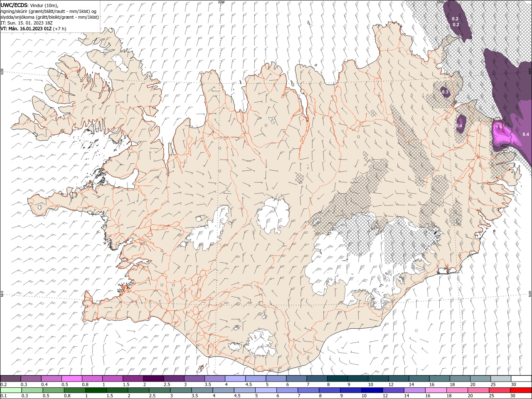The height and width of the screenshot is (399, 532).
Task: Select the white snow swatch labeled 30
Action: click(x=522, y=379)
